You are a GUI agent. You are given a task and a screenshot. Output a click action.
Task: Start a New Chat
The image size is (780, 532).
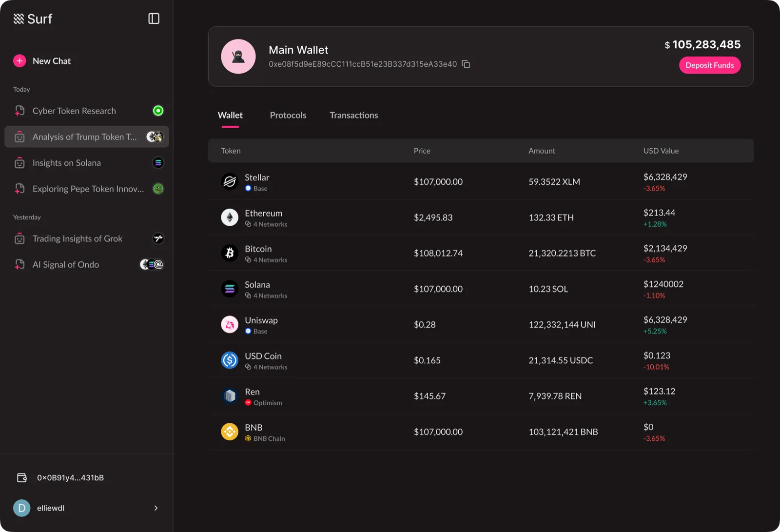(x=52, y=61)
